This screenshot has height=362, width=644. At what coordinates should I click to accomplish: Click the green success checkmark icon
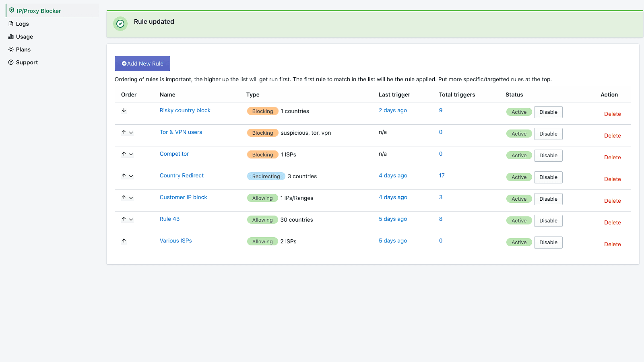click(x=120, y=24)
